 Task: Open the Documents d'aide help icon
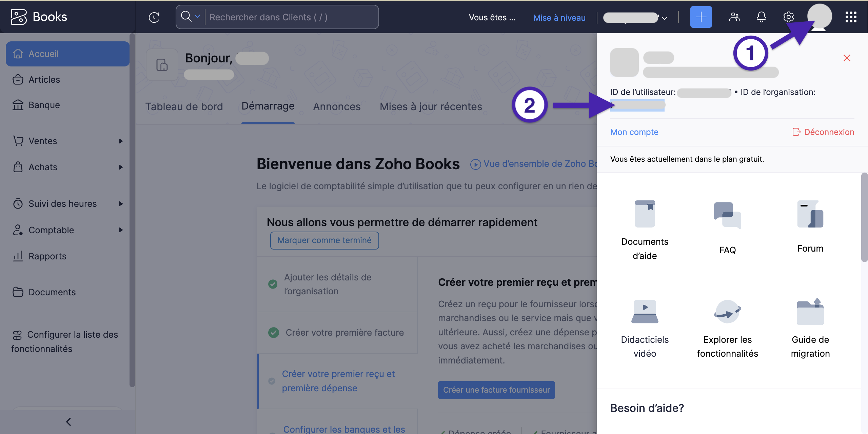click(645, 214)
